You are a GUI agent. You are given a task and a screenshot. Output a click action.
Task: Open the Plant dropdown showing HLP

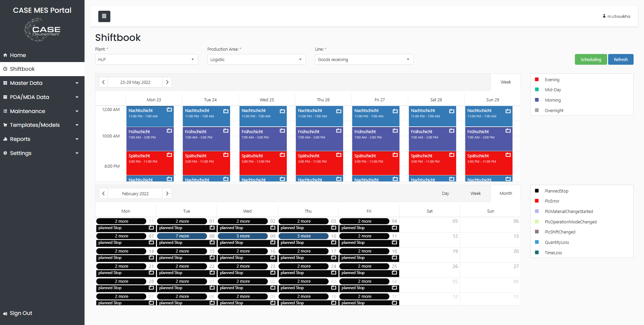pyautogui.click(x=147, y=59)
